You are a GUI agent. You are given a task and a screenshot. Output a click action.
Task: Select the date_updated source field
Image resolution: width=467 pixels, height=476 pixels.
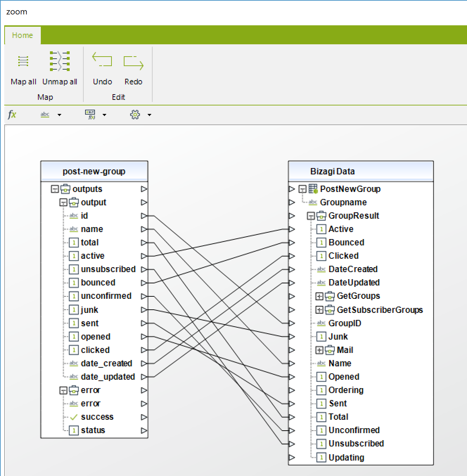click(108, 377)
